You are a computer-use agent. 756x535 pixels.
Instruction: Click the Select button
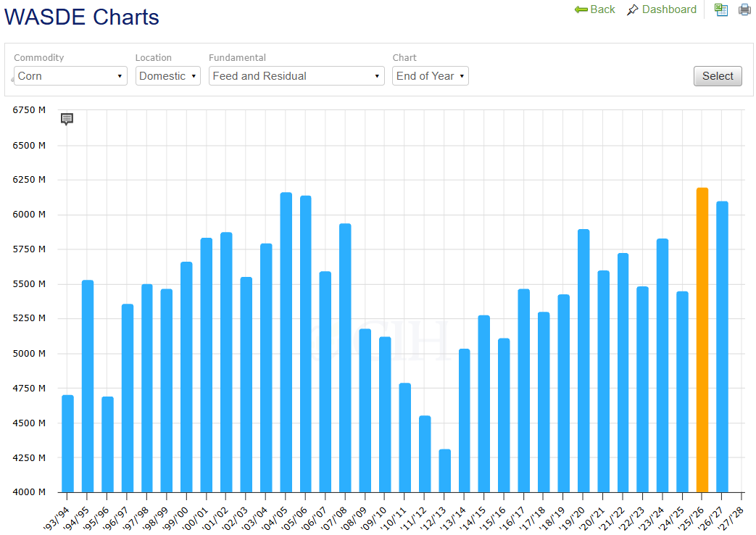[x=718, y=76]
